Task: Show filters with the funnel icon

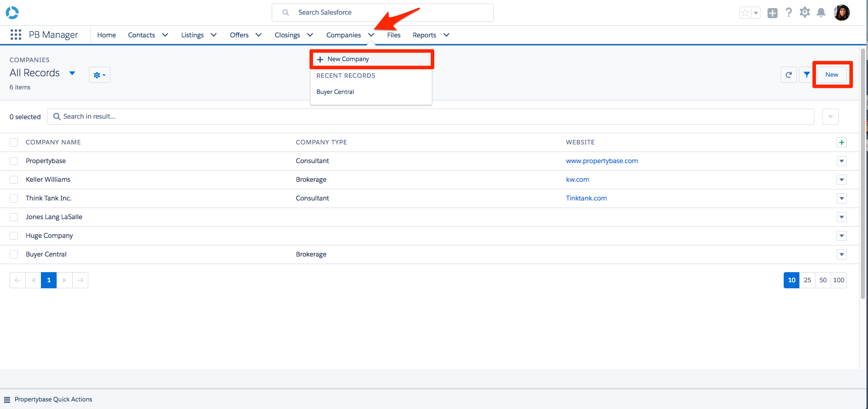Action: click(x=806, y=75)
